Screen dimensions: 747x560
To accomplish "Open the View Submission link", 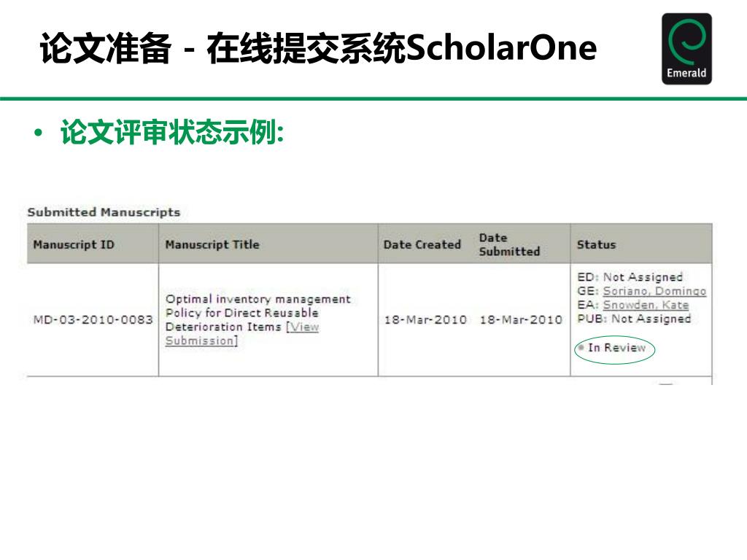I will pyautogui.click(x=242, y=334).
